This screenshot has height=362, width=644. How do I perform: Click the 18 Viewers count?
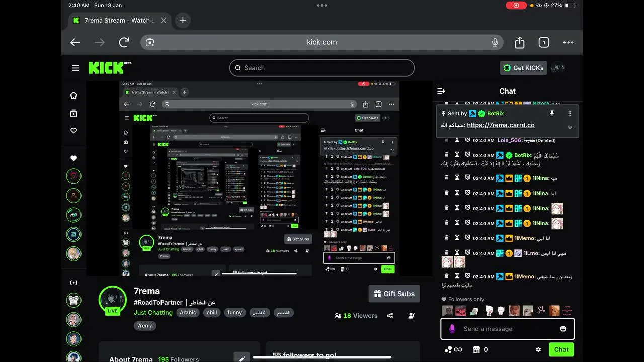356,316
